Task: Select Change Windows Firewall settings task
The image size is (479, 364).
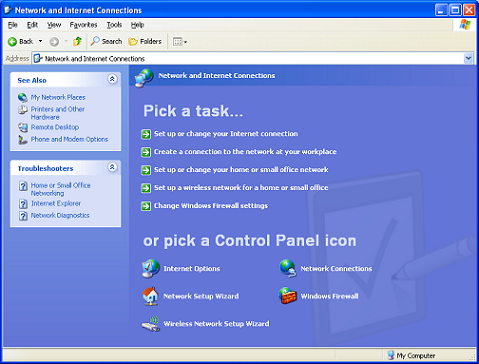Action: [211, 206]
